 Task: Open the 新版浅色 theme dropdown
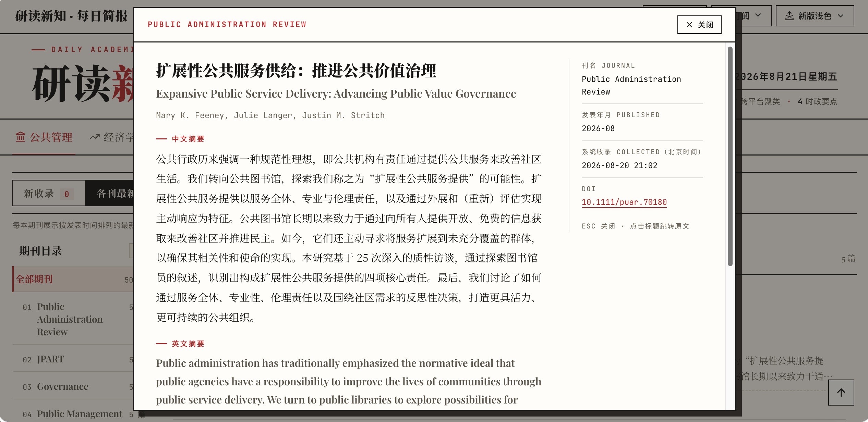pos(815,16)
